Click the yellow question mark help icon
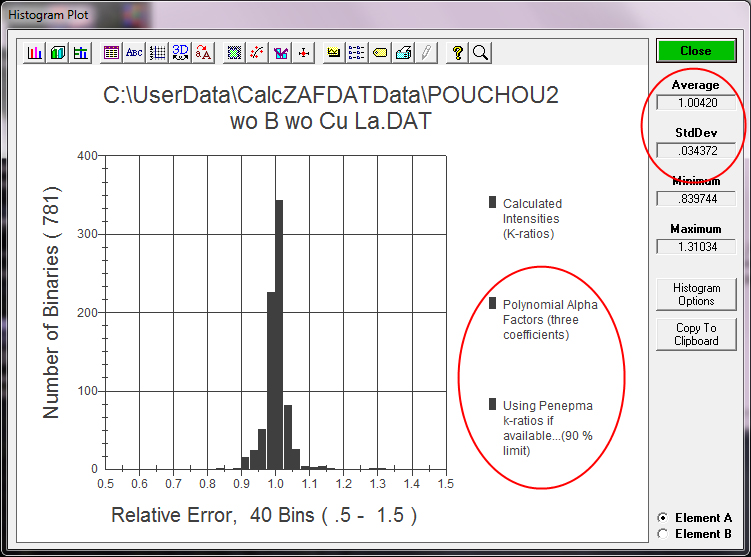 point(457,53)
